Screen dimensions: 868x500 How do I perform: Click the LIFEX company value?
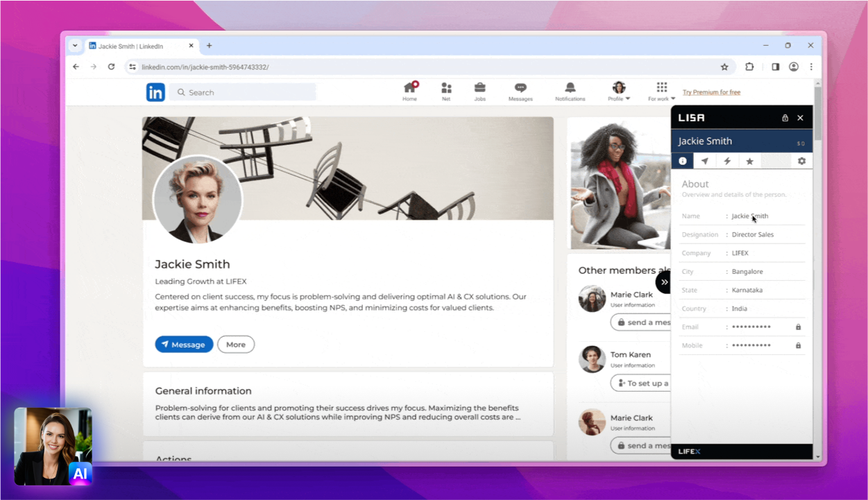pos(740,253)
